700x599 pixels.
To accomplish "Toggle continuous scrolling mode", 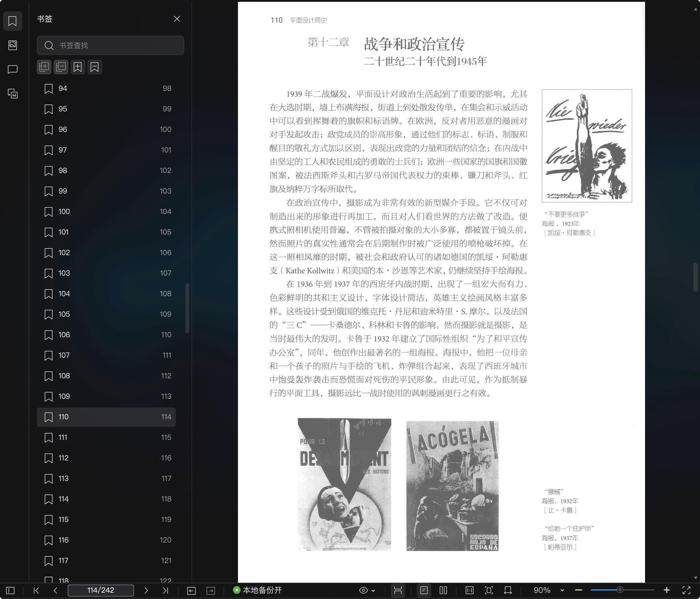I will click(398, 590).
